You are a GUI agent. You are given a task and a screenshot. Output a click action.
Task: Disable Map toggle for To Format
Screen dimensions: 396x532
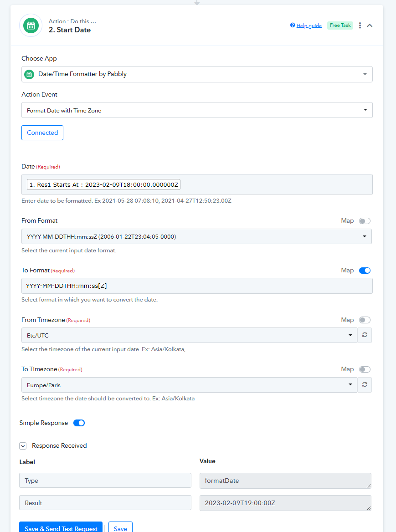[x=365, y=271]
